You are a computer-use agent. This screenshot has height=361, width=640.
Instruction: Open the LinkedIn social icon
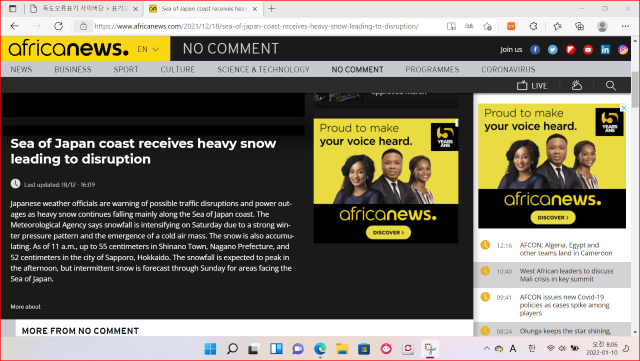tap(605, 49)
